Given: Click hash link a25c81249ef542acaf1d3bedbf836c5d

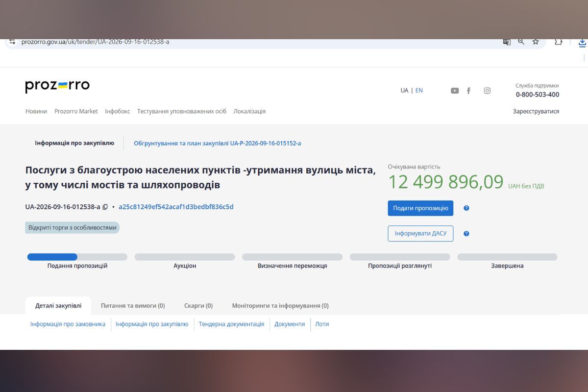Looking at the screenshot, I should pos(176,207).
